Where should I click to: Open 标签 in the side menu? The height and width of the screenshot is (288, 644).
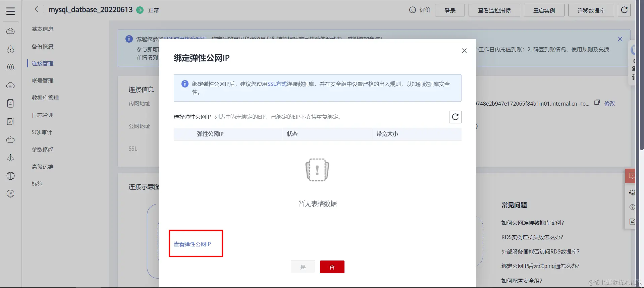[x=37, y=184]
